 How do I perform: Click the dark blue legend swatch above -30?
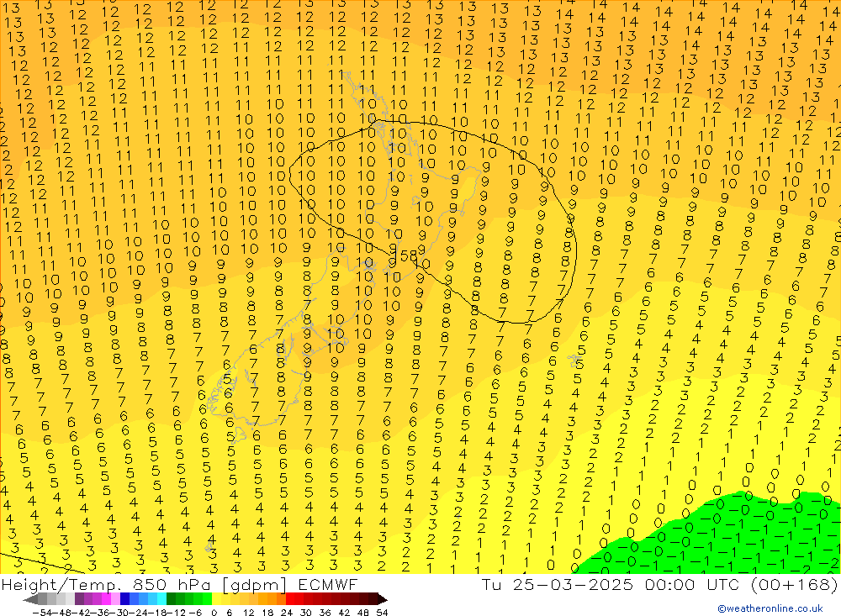[125, 599]
